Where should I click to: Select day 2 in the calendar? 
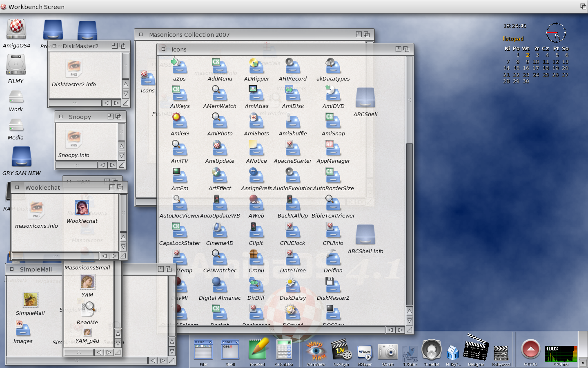point(527,55)
